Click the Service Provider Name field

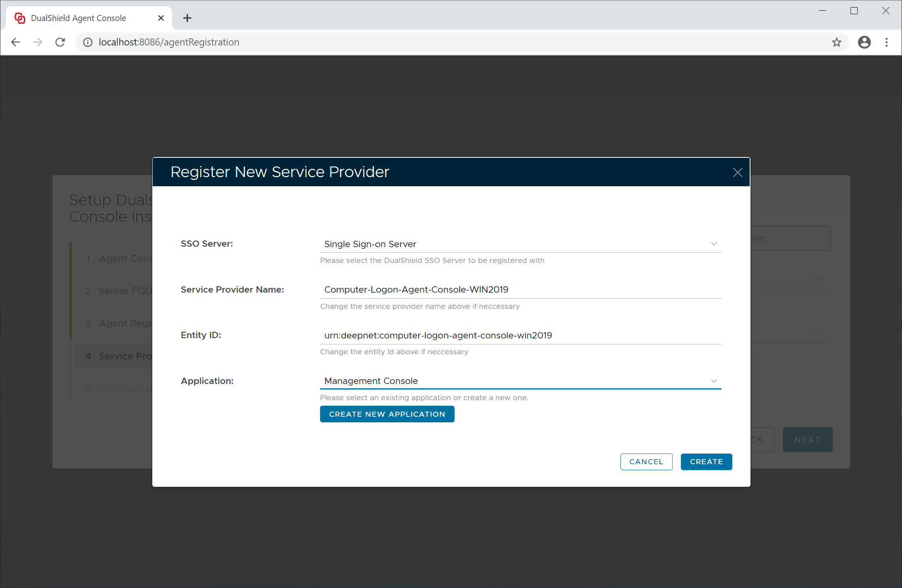(x=520, y=290)
